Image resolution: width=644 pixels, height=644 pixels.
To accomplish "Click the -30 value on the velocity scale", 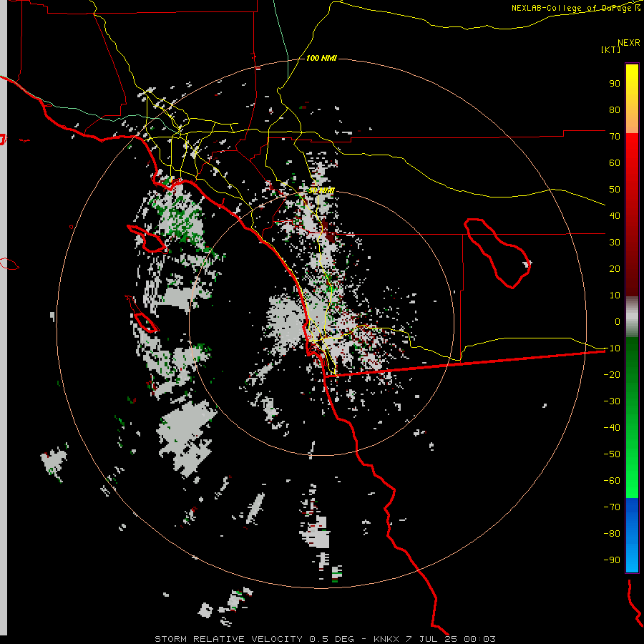I will click(x=612, y=401).
